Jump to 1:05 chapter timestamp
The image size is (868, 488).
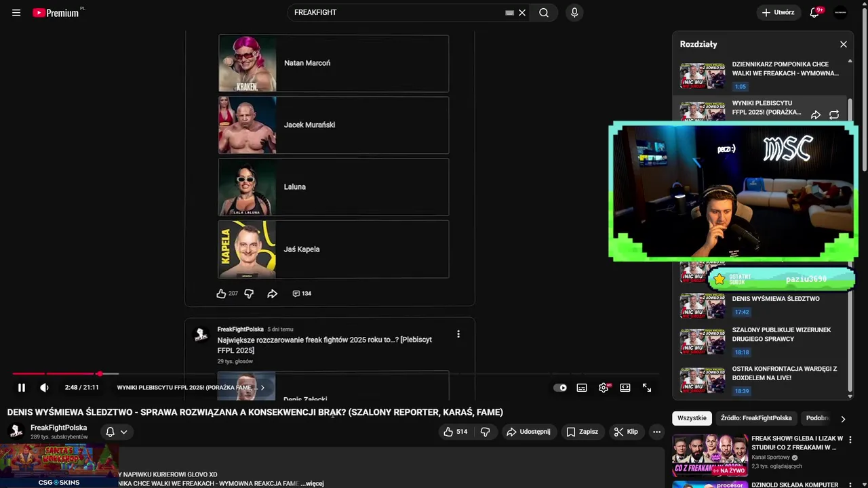741,87
